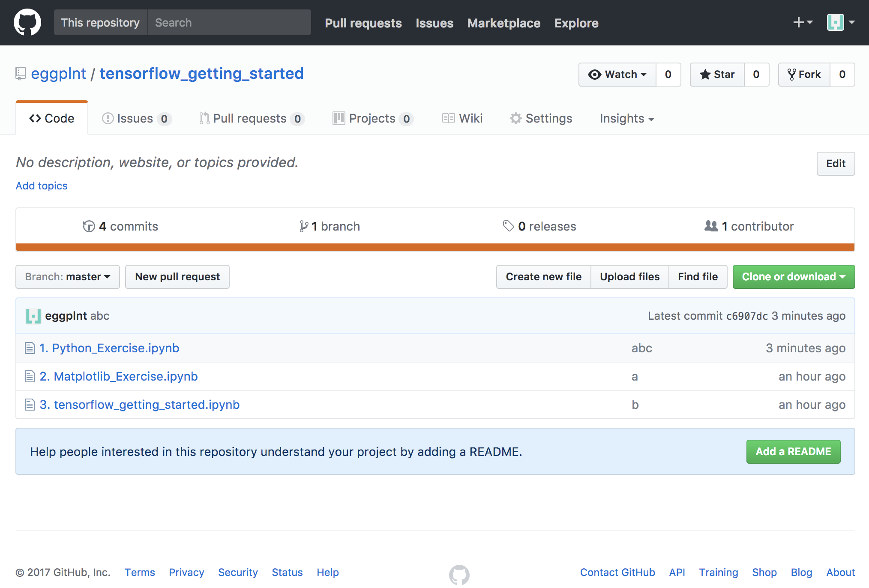Open the user avatar menu

841,22
